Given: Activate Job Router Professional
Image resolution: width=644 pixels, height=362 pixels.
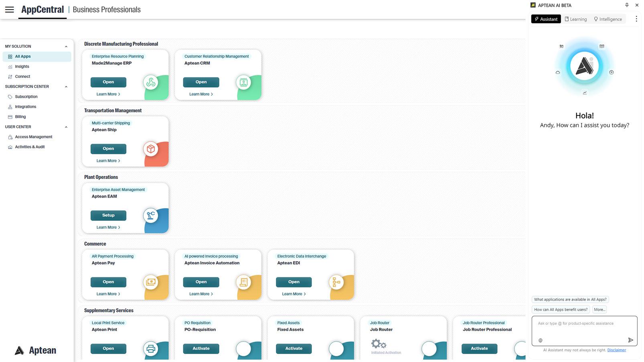Looking at the screenshot, I should click(x=479, y=348).
